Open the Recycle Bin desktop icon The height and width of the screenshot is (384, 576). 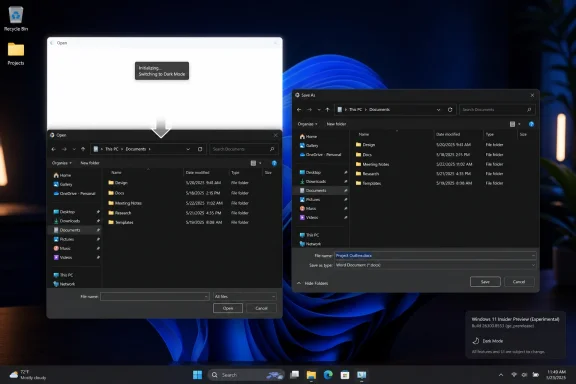click(x=16, y=18)
